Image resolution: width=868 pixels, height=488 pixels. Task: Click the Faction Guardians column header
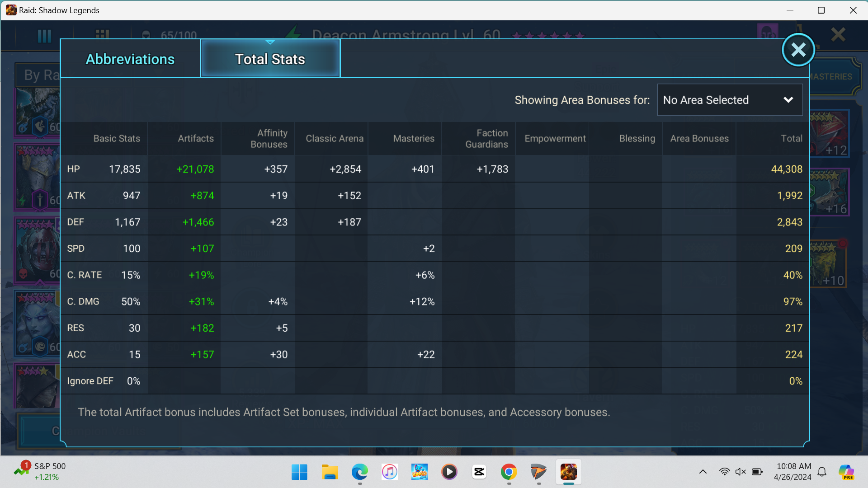coord(486,139)
